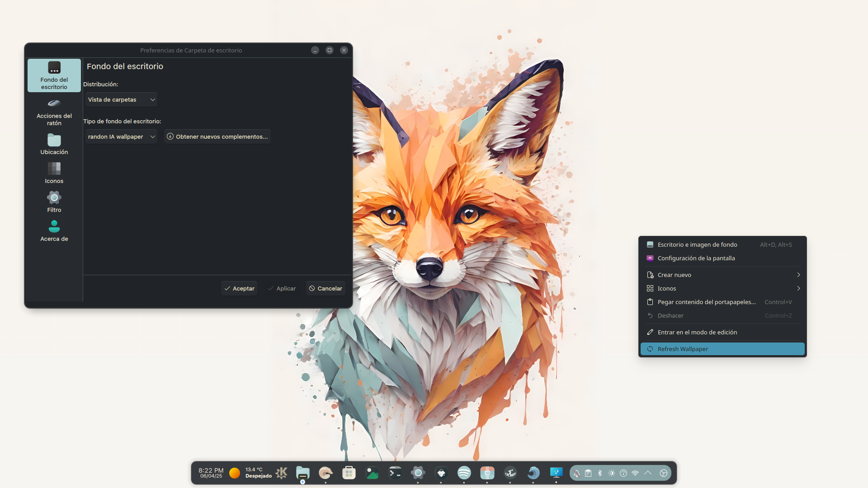Select Refresh Wallpaper menu entry
The height and width of the screenshot is (488, 868).
tap(722, 349)
